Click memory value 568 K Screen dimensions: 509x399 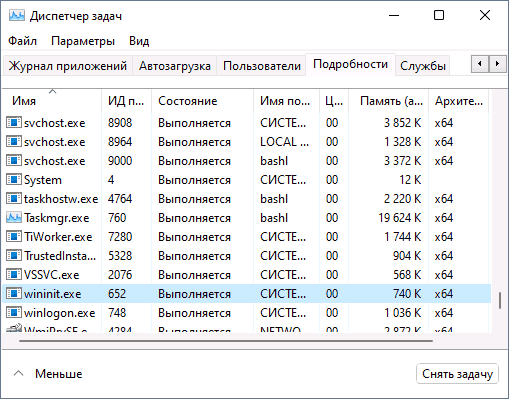click(407, 275)
